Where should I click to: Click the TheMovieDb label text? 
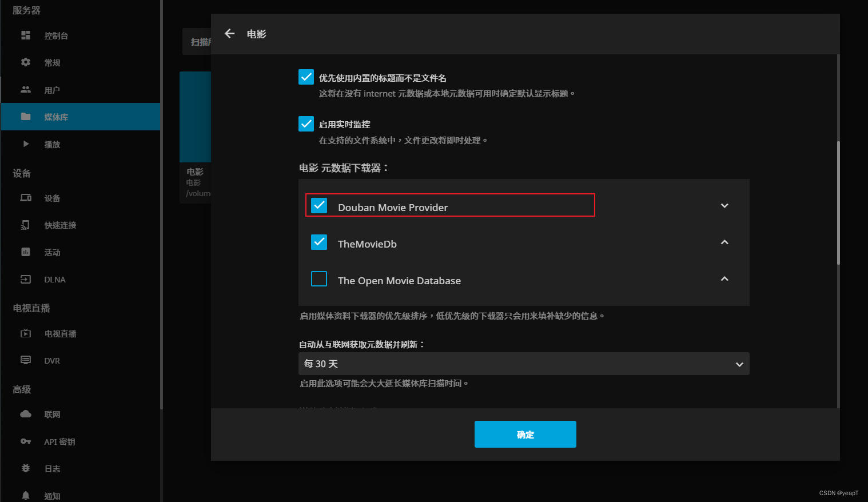[367, 244]
